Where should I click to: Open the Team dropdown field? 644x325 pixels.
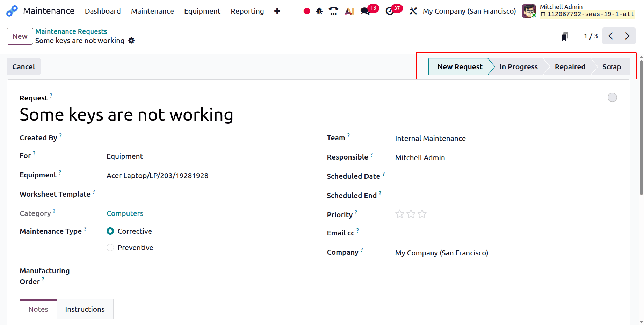(506, 139)
